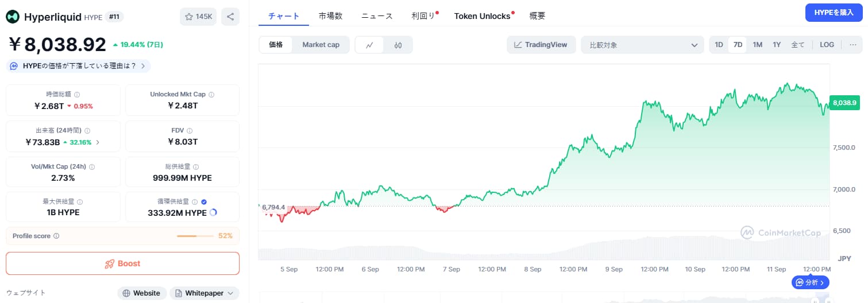
Task: Toggle the LOG scale option
Action: (x=827, y=45)
